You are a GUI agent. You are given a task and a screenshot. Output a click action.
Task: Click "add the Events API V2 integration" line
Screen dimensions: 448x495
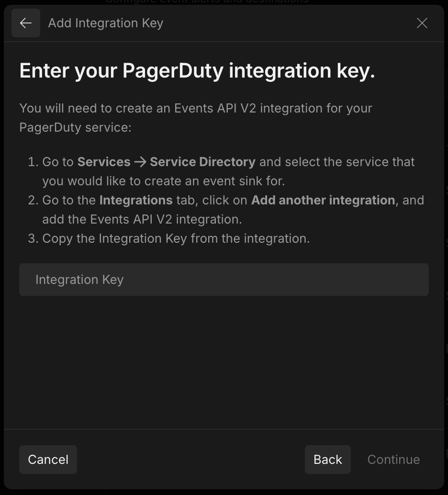click(142, 219)
